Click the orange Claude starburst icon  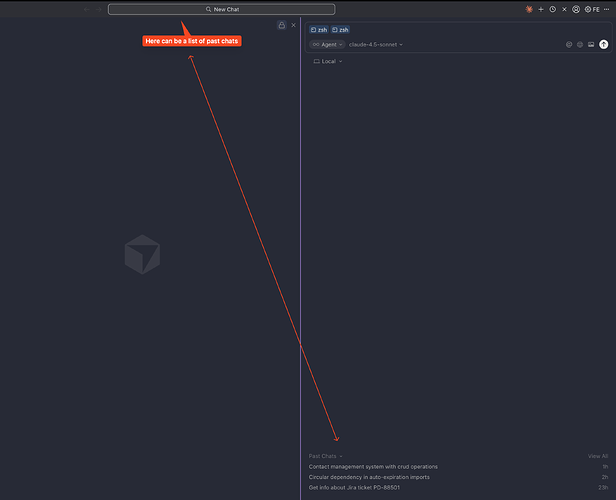pyautogui.click(x=529, y=9)
